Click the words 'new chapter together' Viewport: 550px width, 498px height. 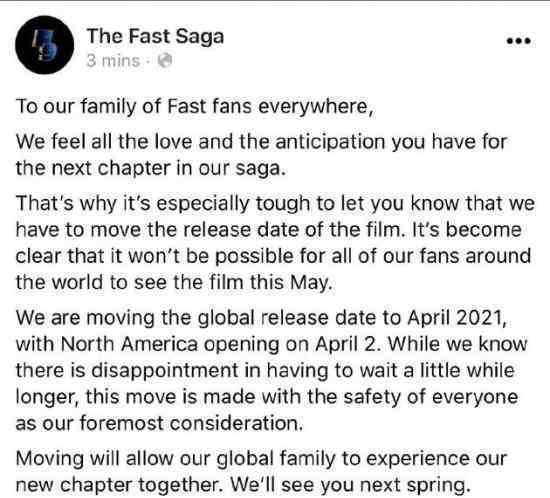click(x=119, y=485)
